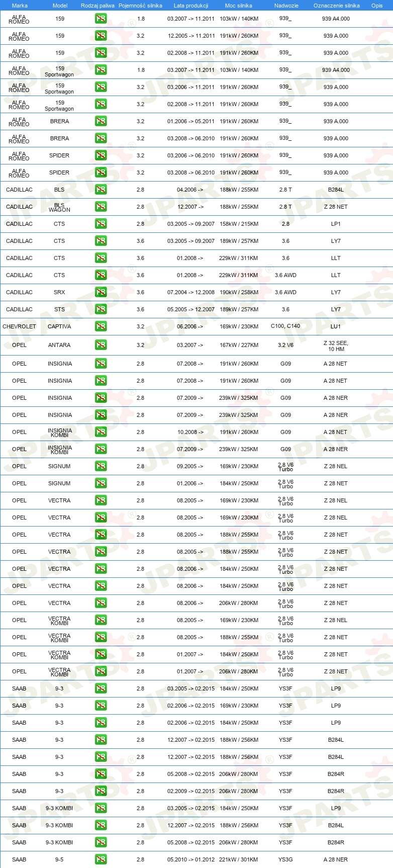The image size is (393, 868).
Task: Click fuel icon for Vectra Kombi 188kW row
Action: click(101, 637)
